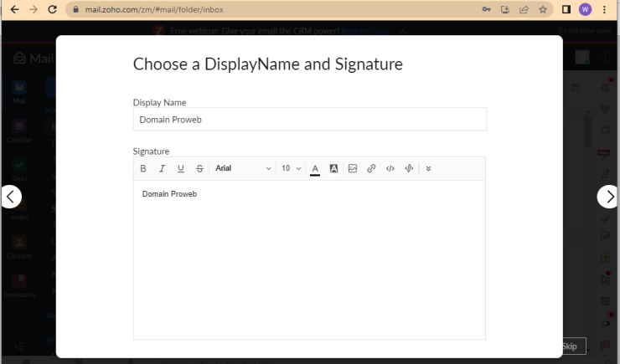Insert an image into the signature
The width and height of the screenshot is (620, 364).
(x=352, y=168)
